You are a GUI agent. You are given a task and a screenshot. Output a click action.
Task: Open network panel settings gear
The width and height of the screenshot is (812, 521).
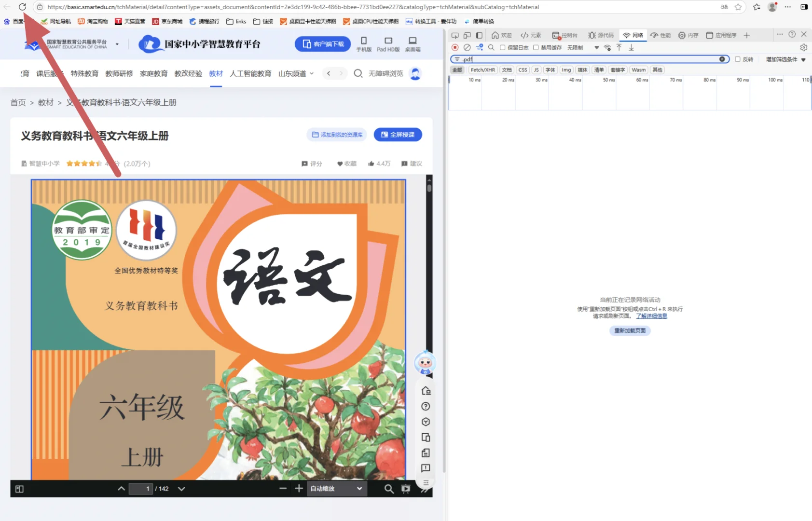point(803,47)
